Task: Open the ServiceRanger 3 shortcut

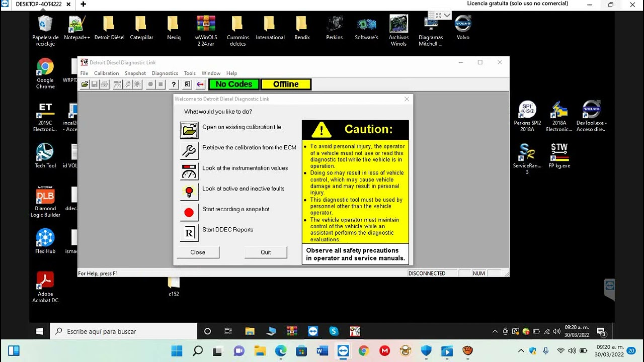Action: pyautogui.click(x=527, y=159)
